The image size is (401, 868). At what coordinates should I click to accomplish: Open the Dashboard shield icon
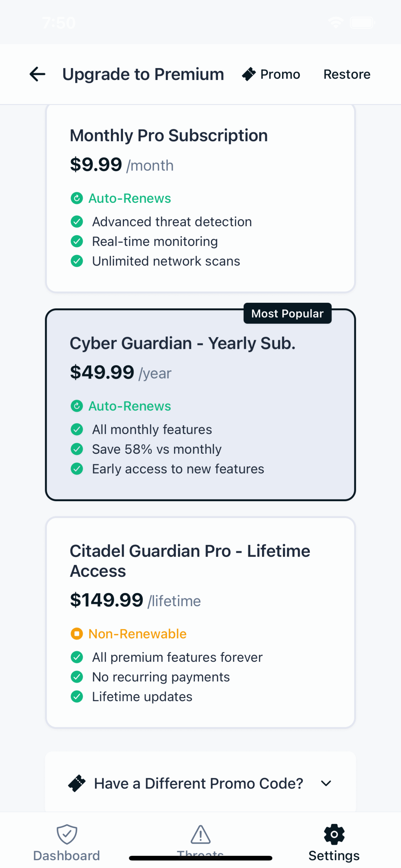67,834
